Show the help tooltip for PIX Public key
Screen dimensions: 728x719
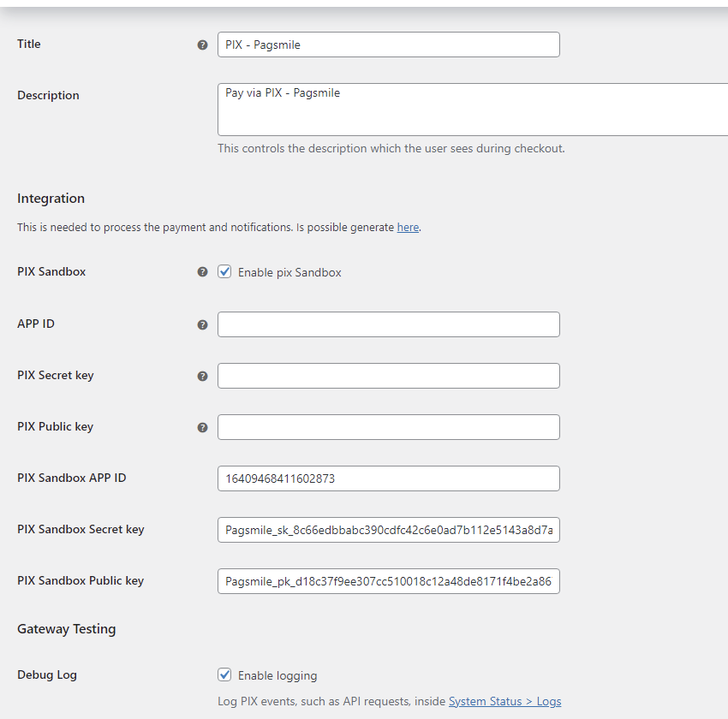(x=202, y=427)
